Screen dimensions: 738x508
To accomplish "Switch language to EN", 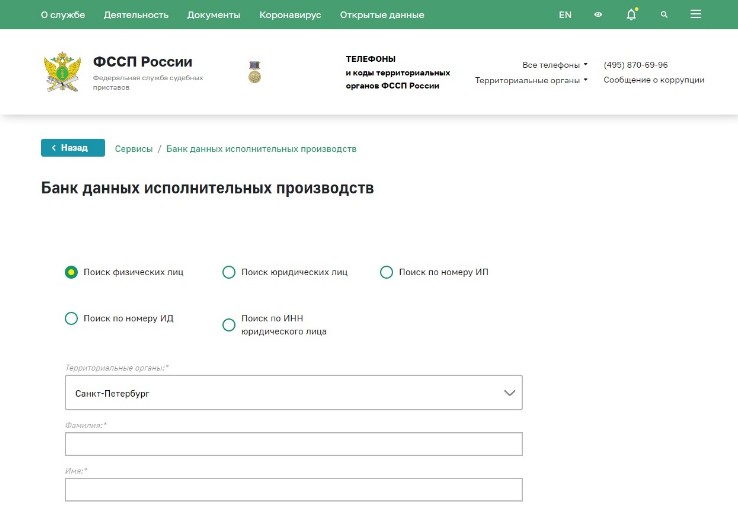I will [565, 15].
